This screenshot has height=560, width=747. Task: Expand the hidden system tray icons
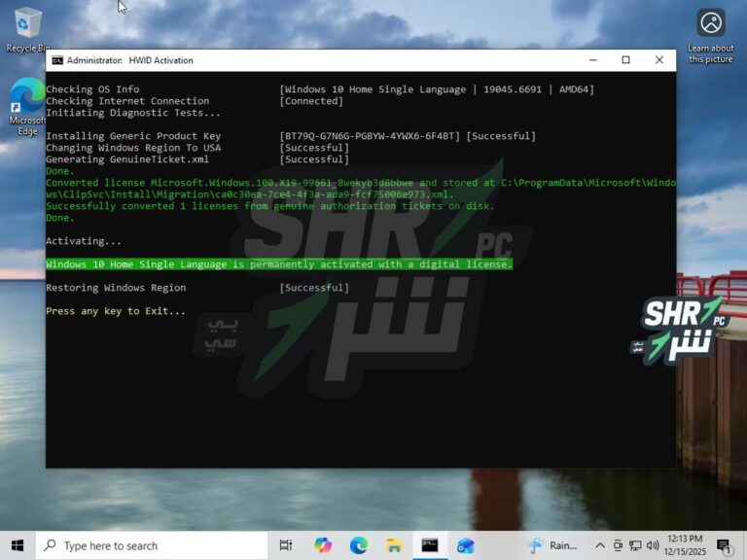tap(600, 545)
